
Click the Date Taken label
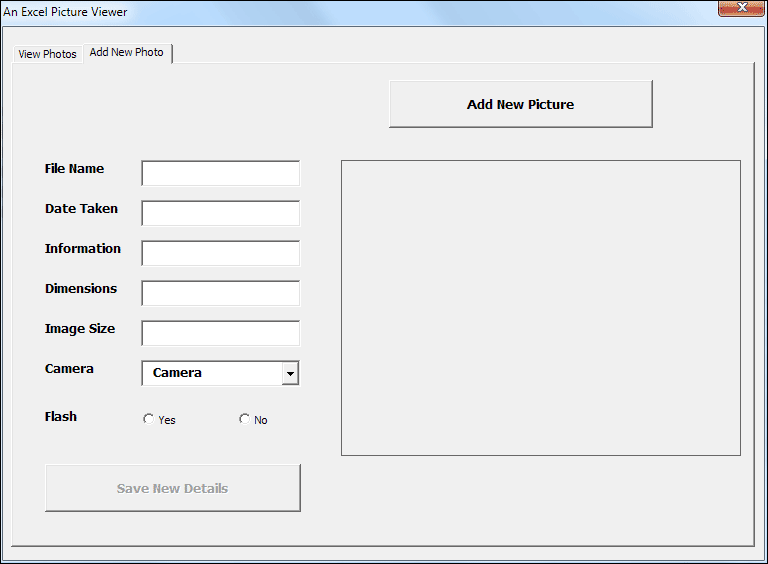(81, 209)
